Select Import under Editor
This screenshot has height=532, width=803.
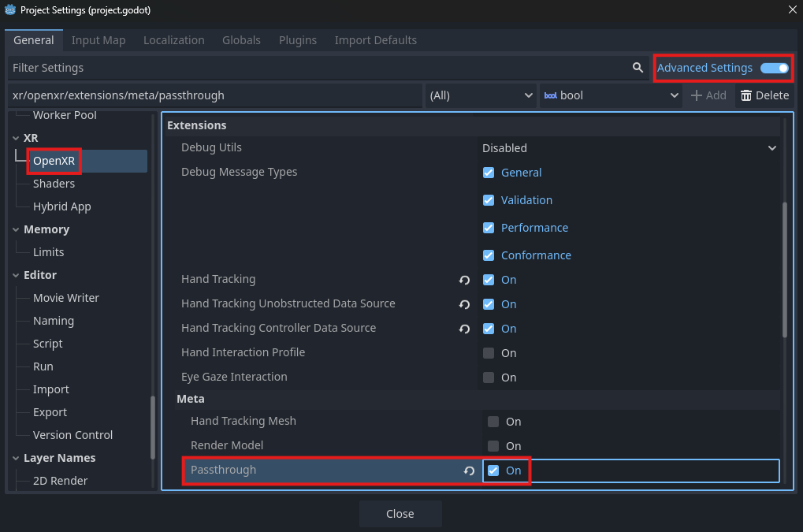(50, 389)
